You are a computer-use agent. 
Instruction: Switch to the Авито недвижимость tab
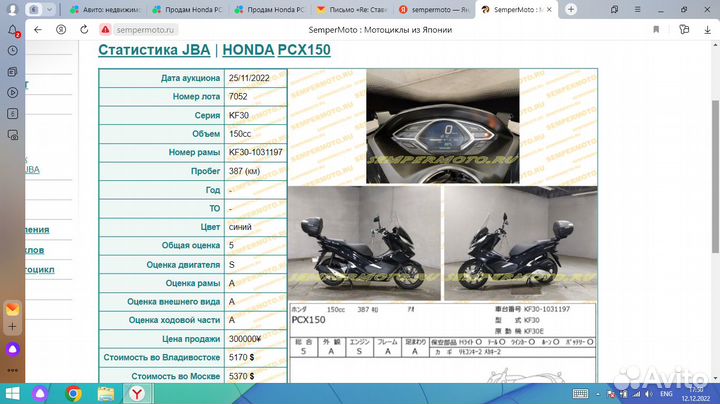click(x=107, y=9)
